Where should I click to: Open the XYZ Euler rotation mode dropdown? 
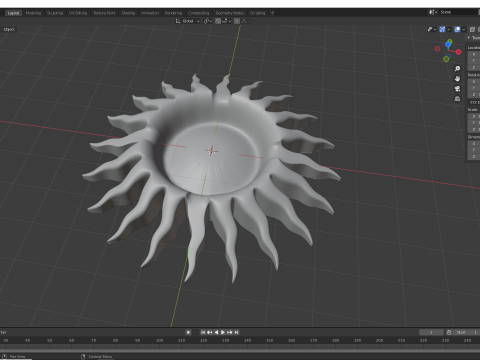pos(474,102)
